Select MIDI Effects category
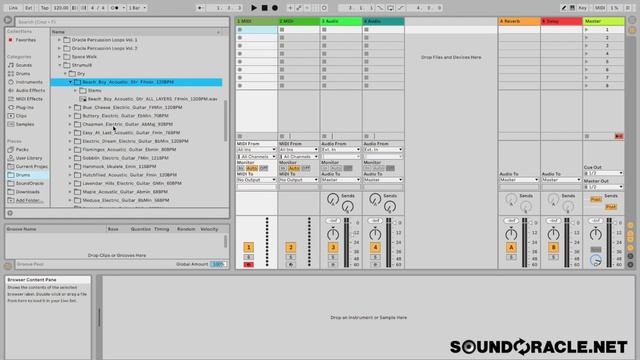Viewport: 640px width, 360px height. pos(29,99)
